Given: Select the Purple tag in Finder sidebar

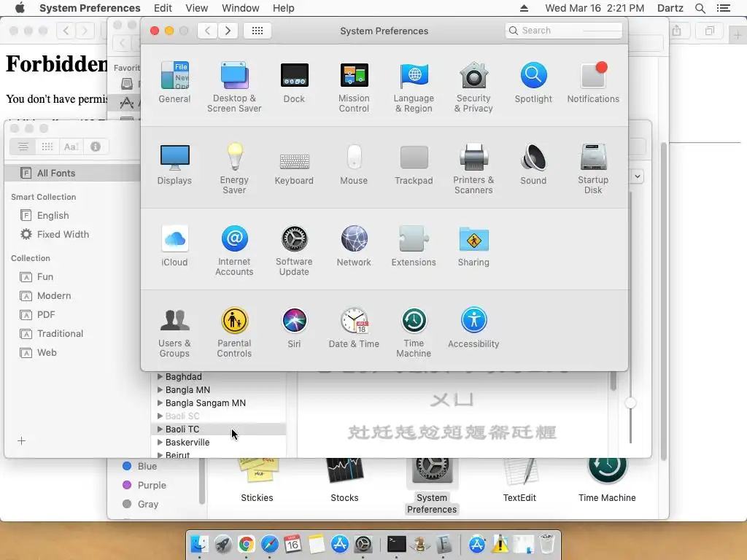Looking at the screenshot, I should (145, 485).
